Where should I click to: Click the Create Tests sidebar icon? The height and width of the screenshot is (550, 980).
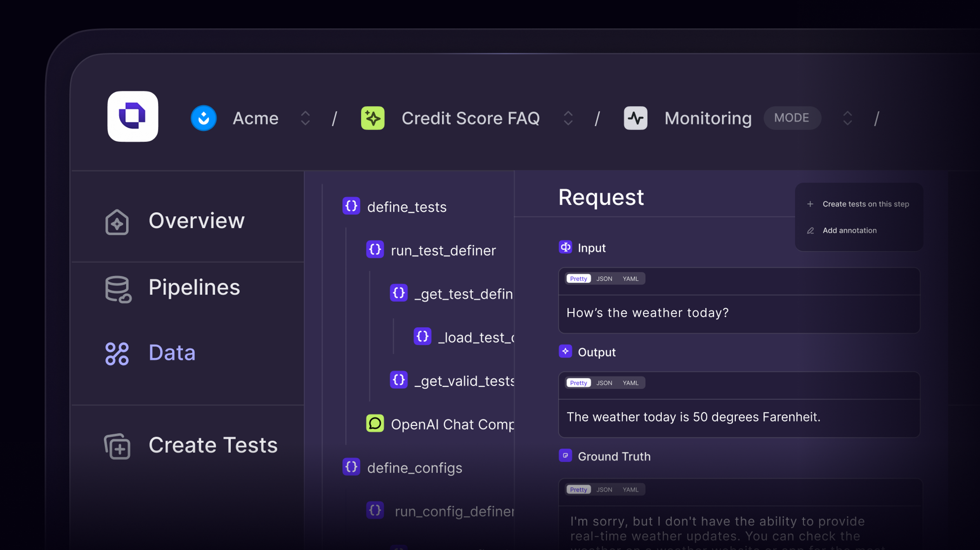tap(117, 446)
